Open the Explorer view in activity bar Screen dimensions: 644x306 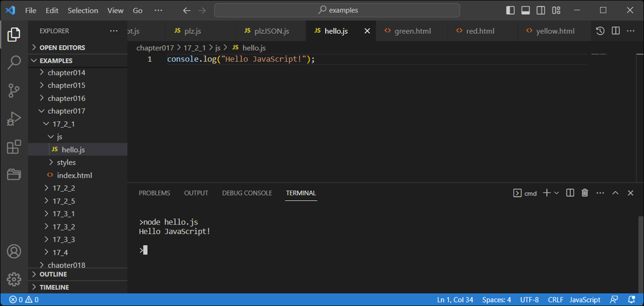[14, 35]
